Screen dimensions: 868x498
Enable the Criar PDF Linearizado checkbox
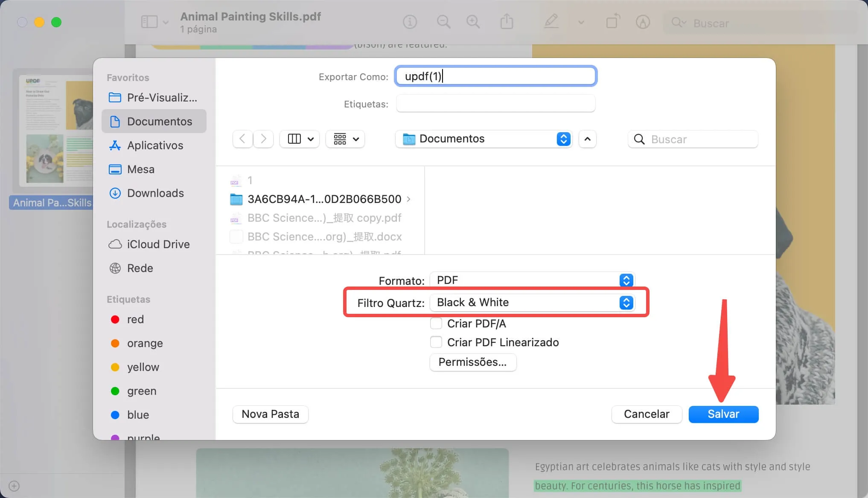click(x=437, y=342)
